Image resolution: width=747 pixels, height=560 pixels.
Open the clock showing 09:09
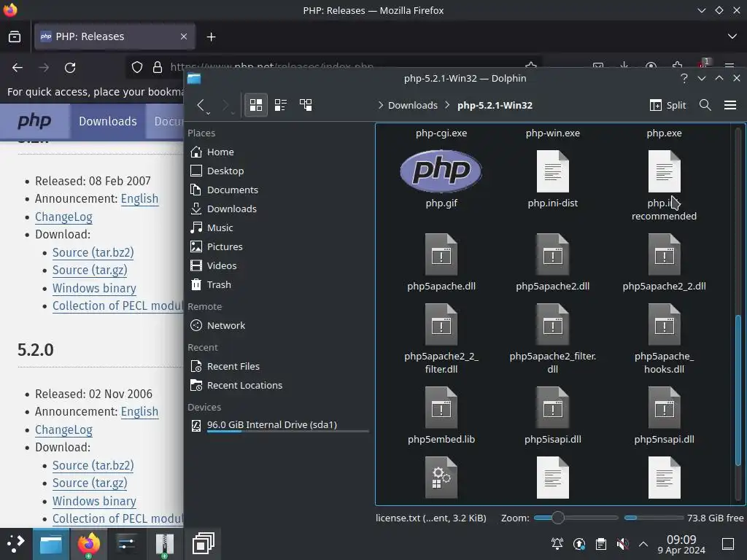tap(681, 544)
